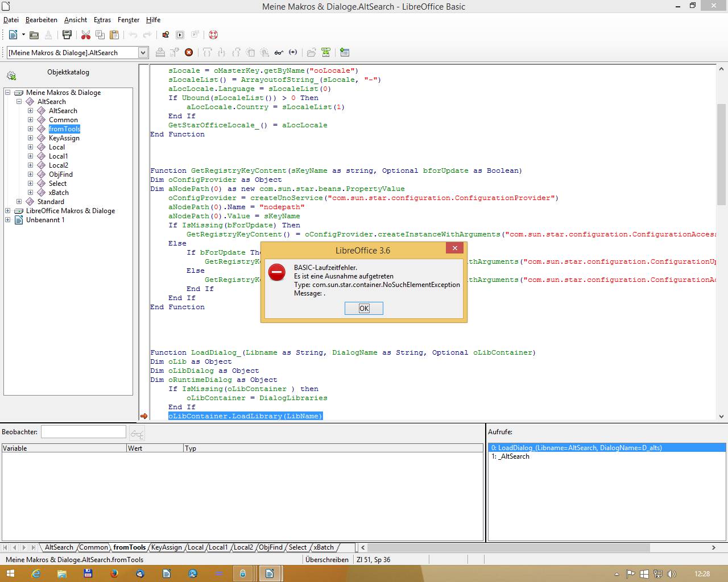728x582 pixels.
Task: Click the red Stop macro icon
Action: click(189, 52)
